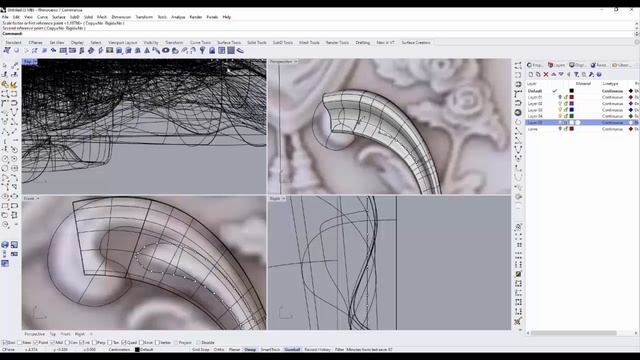Toggle Near object snap checkbox
Viewport: 640px width, 360px height.
[20, 343]
